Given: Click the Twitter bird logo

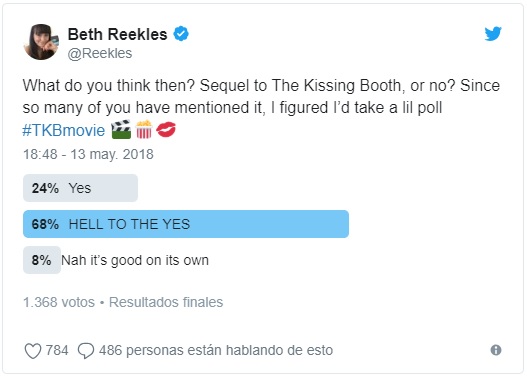Looking at the screenshot, I should coord(493,34).
